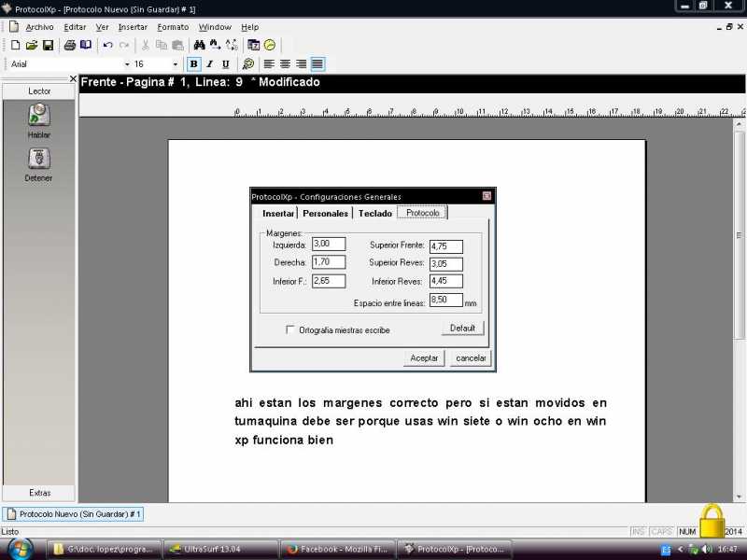
Task: Click the Superior Frente margin field
Action: 446,246
